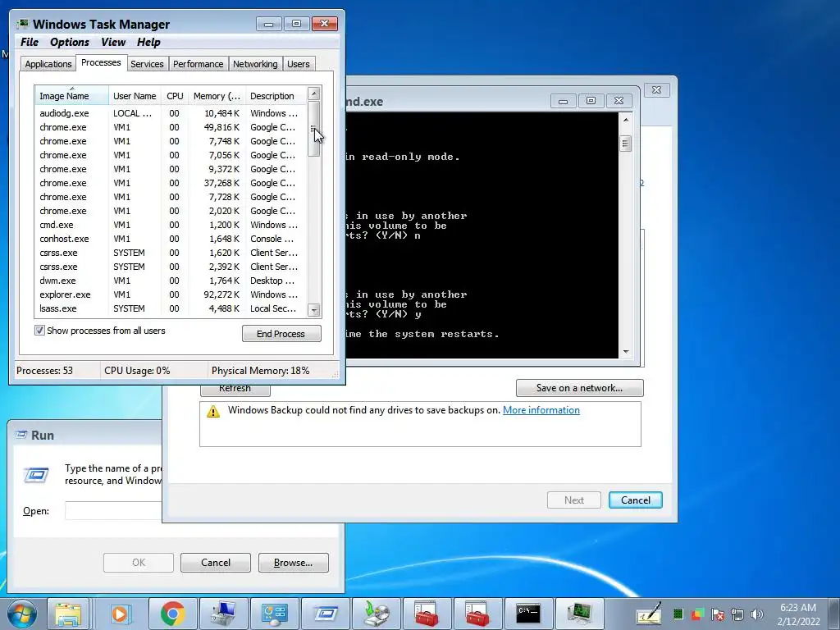The height and width of the screenshot is (630, 840).
Task: Open the File menu in Task Manager
Action: pos(30,42)
